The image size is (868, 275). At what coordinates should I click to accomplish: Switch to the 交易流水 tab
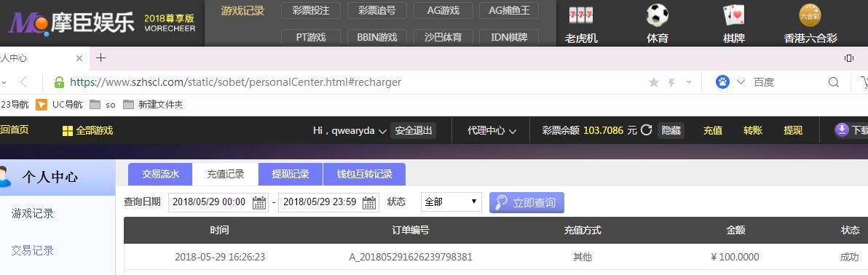[x=160, y=175]
